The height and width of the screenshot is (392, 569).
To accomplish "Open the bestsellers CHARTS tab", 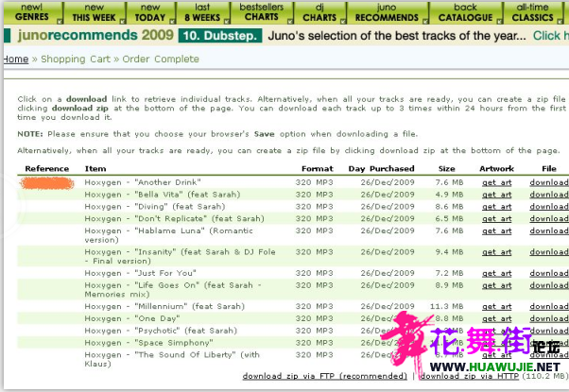I will [262, 12].
